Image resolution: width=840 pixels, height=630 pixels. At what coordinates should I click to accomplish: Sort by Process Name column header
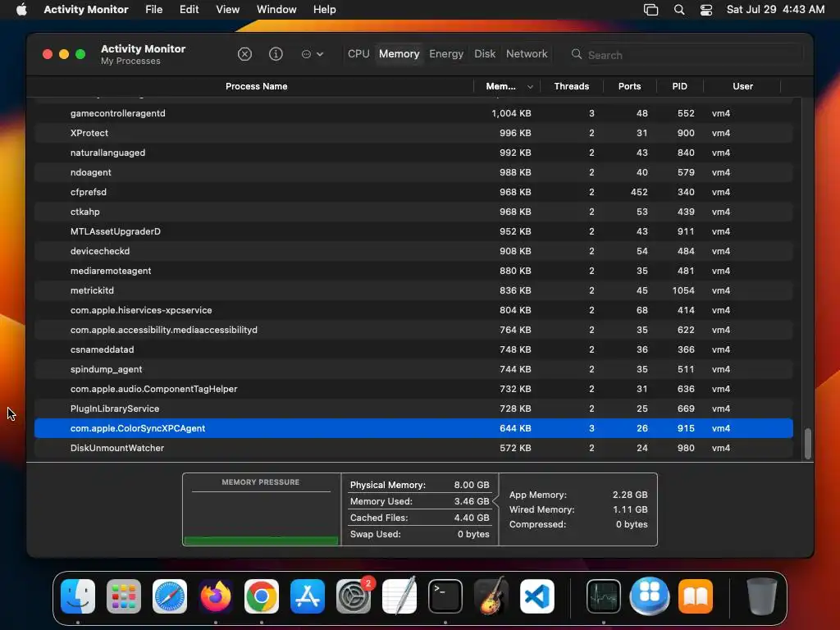click(x=256, y=86)
